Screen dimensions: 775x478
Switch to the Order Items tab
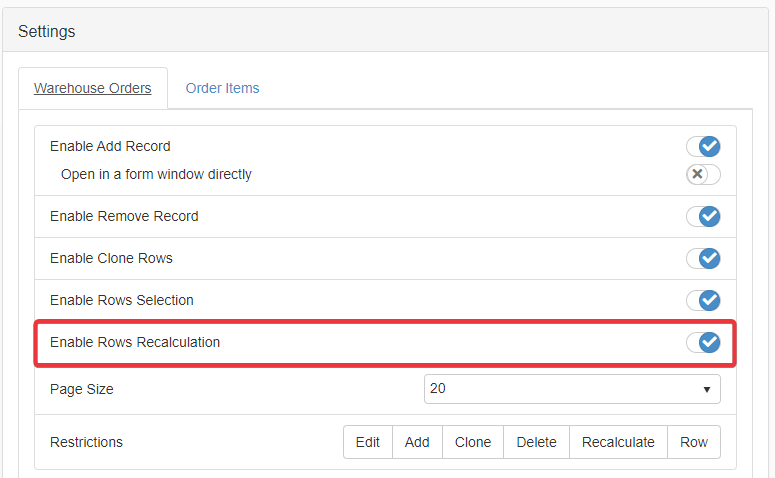pyautogui.click(x=222, y=88)
